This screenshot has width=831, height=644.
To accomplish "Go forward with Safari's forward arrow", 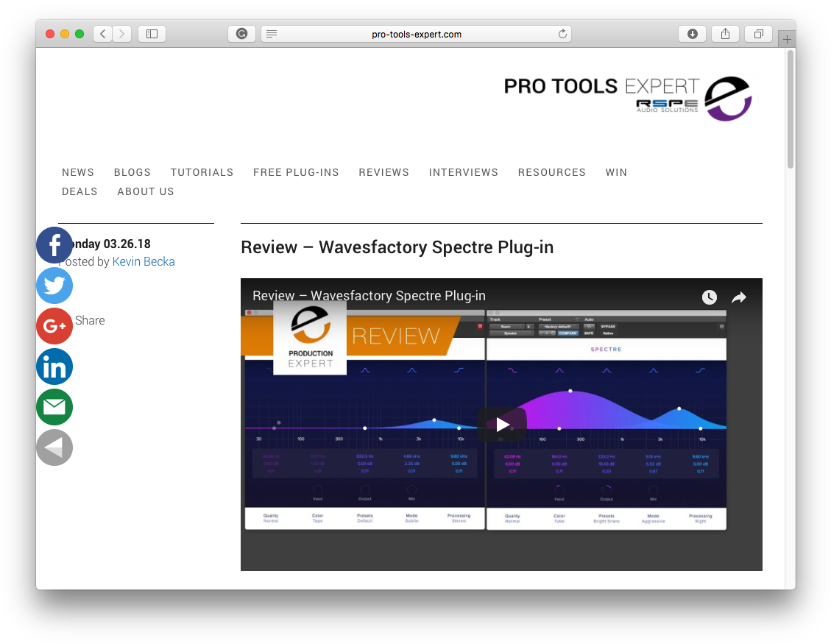I will (x=122, y=34).
